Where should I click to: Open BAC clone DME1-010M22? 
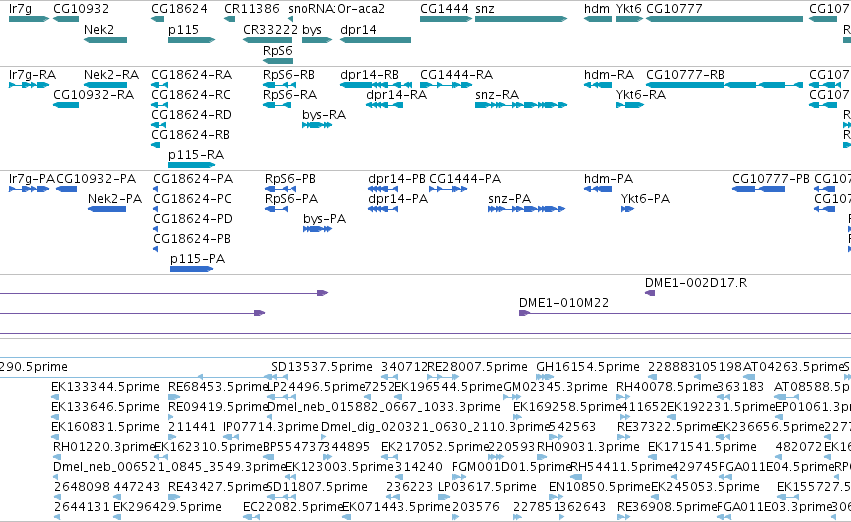[685, 313]
